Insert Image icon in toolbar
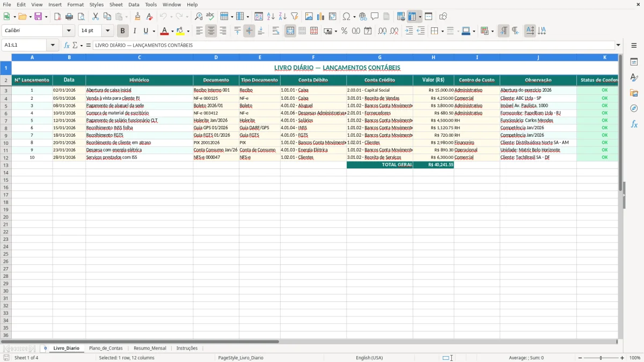Image resolution: width=644 pixels, height=362 pixels. (x=309, y=17)
